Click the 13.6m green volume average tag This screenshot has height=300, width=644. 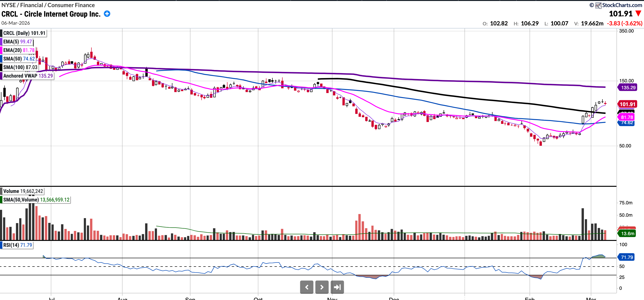(x=627, y=233)
